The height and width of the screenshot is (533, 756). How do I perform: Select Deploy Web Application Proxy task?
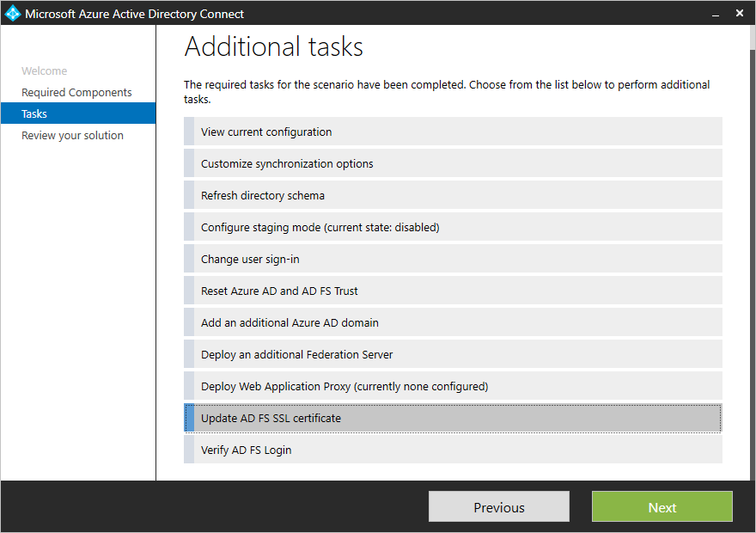(x=454, y=386)
